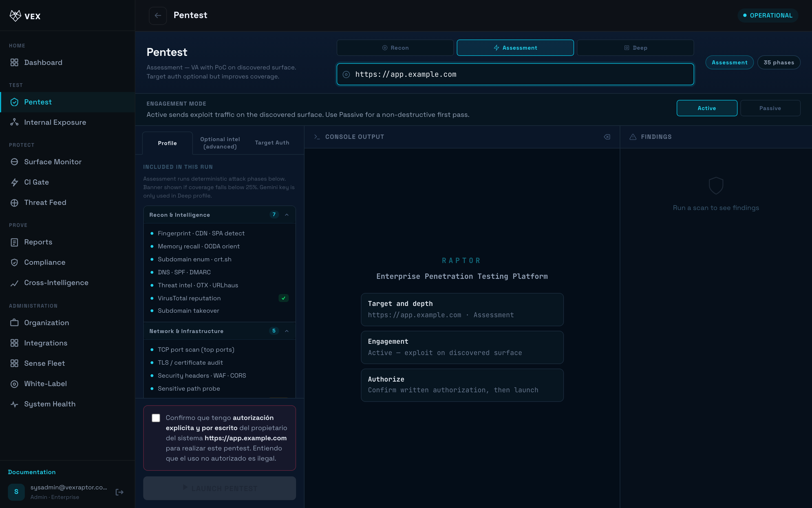Click the Launch Pentest button
Screen dimensions: 812x508
pos(219,488)
